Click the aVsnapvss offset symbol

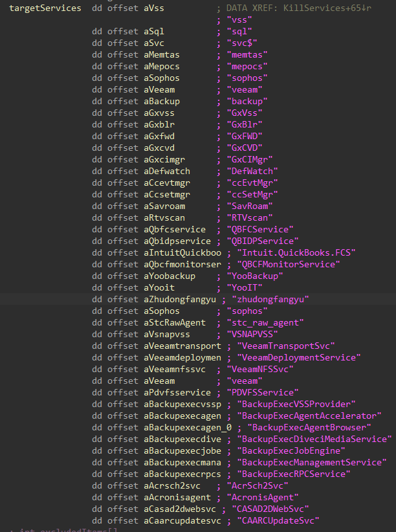click(166, 335)
